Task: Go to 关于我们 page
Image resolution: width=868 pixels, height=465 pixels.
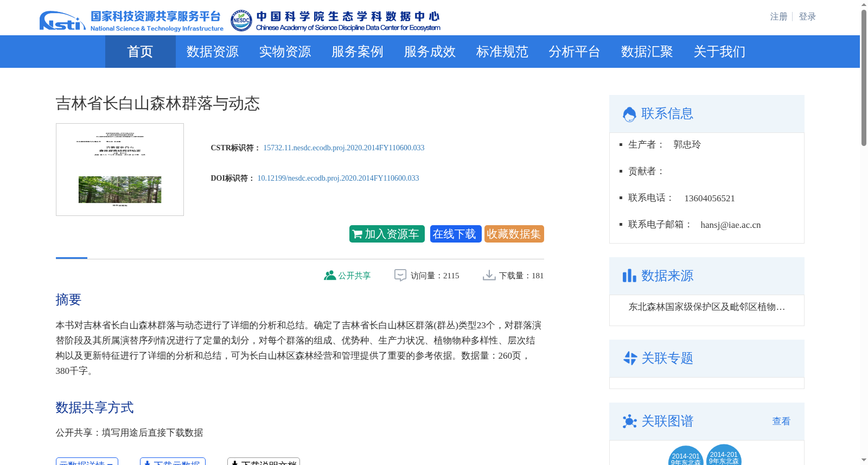Action: (x=719, y=52)
